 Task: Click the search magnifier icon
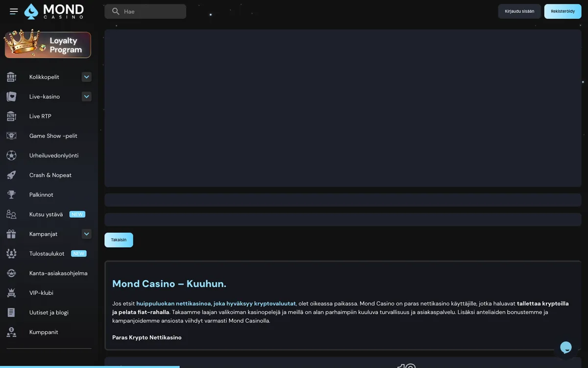click(x=116, y=11)
